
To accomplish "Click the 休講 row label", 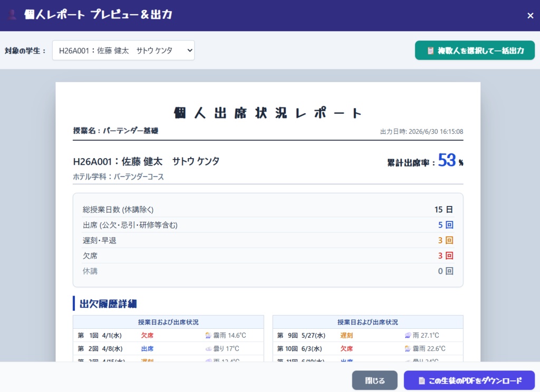I will click(x=90, y=271).
